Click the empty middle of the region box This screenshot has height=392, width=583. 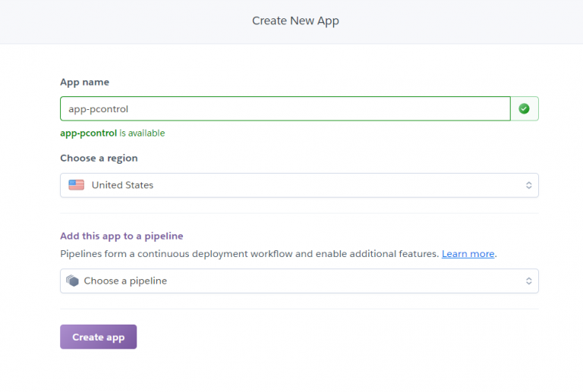point(335,185)
